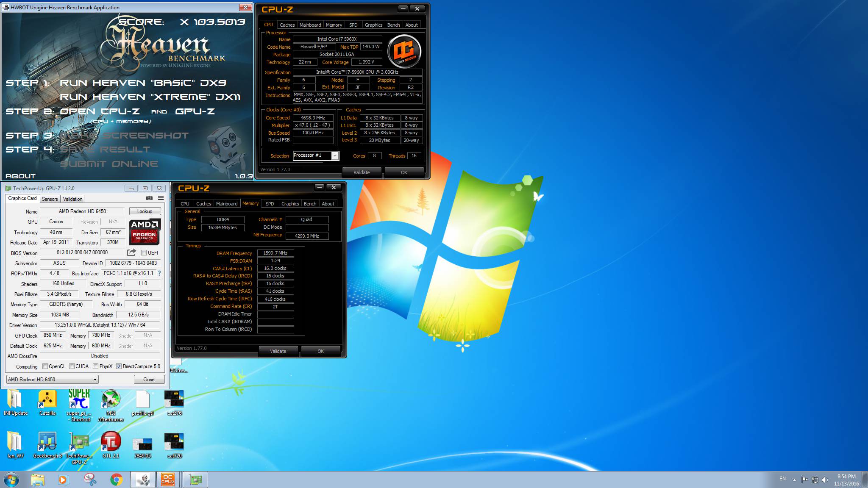Open network status tray icon
868x488 pixels.
(x=815, y=480)
